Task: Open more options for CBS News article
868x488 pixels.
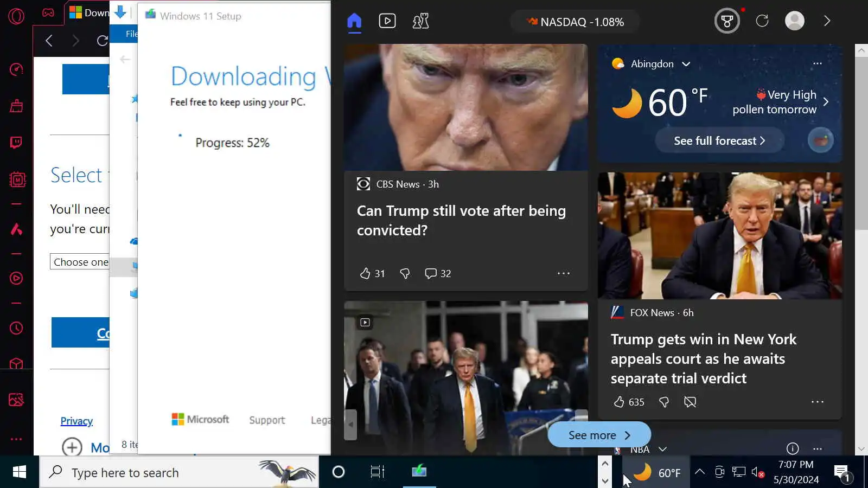Action: pyautogui.click(x=564, y=273)
